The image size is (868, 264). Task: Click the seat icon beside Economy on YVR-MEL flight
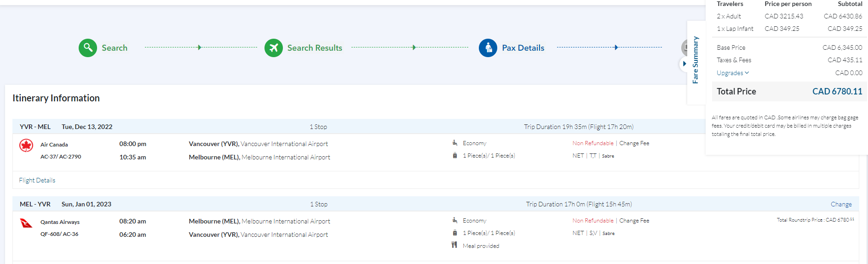[x=454, y=143]
